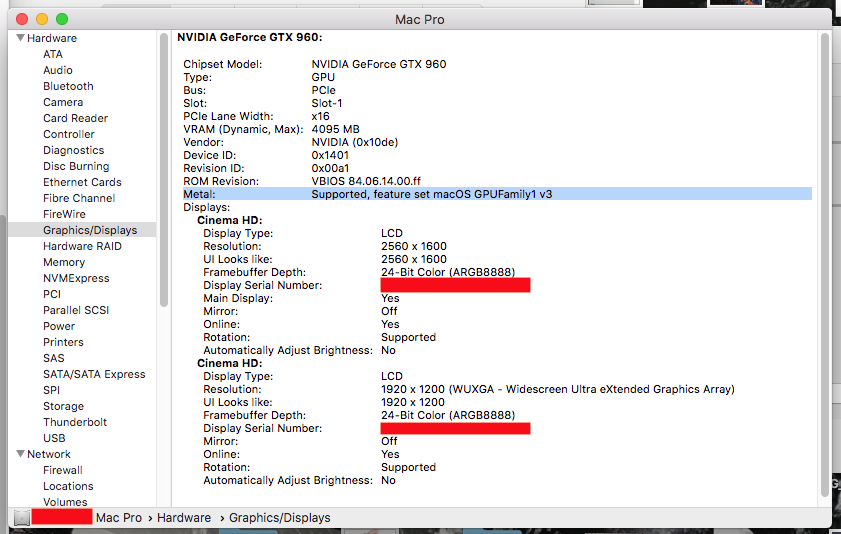Open the NVMExpress section
Screen dimensions: 841x534
76,278
